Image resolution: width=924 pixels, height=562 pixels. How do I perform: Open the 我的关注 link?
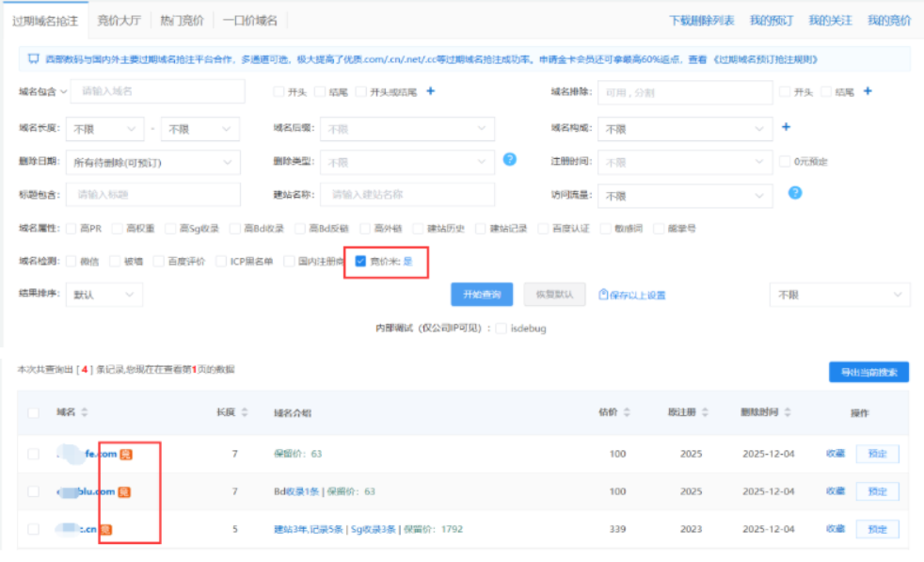(x=830, y=21)
